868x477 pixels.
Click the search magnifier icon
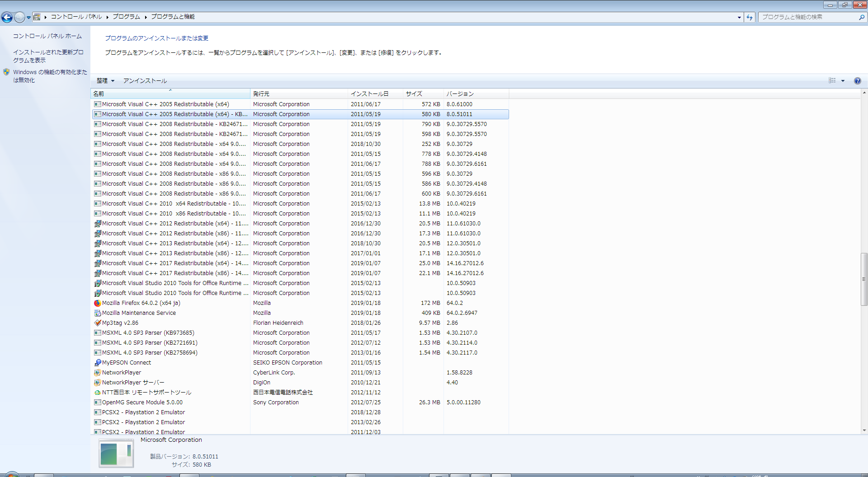(862, 17)
